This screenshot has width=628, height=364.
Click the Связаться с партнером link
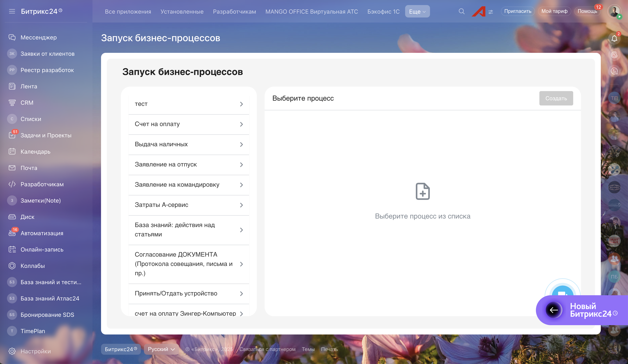[x=267, y=349]
